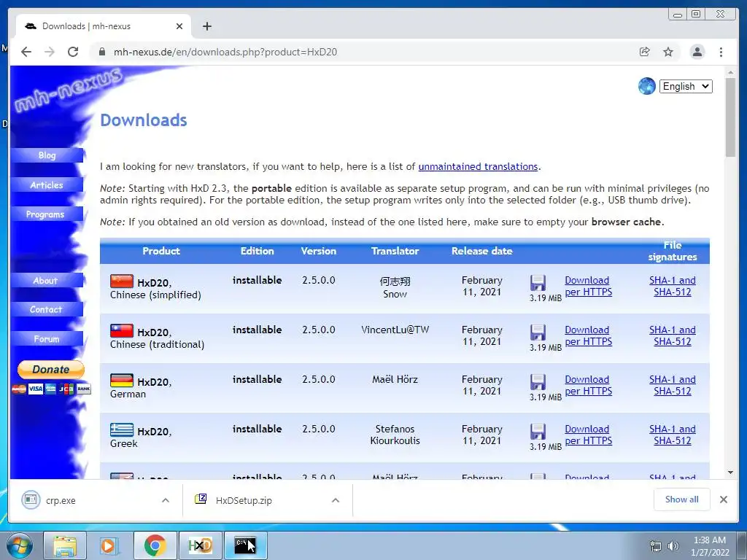Click translator name VincentLu@TW

pos(395,330)
